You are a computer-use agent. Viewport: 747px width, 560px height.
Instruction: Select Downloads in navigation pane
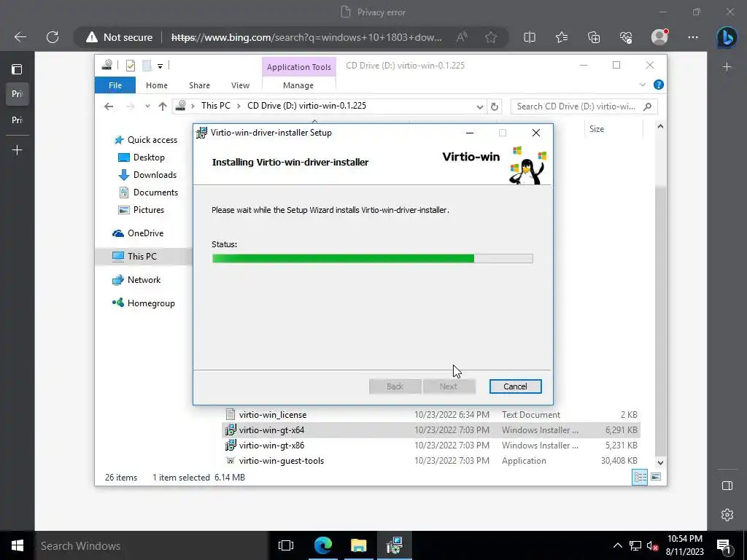click(x=147, y=175)
